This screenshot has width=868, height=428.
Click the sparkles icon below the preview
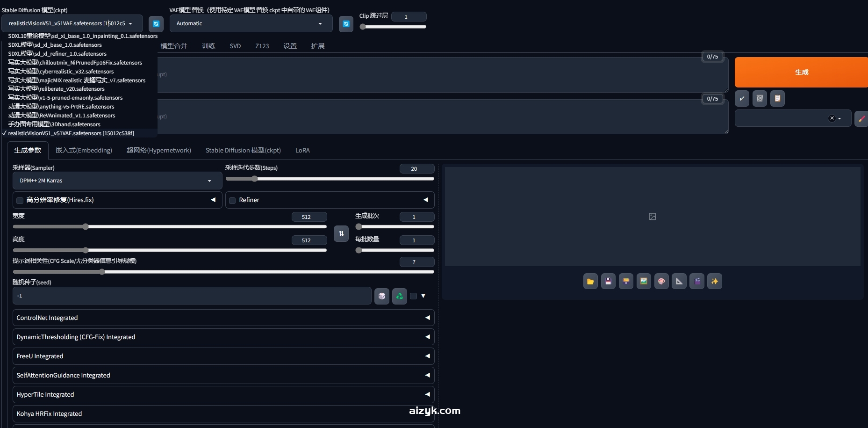[x=715, y=281]
